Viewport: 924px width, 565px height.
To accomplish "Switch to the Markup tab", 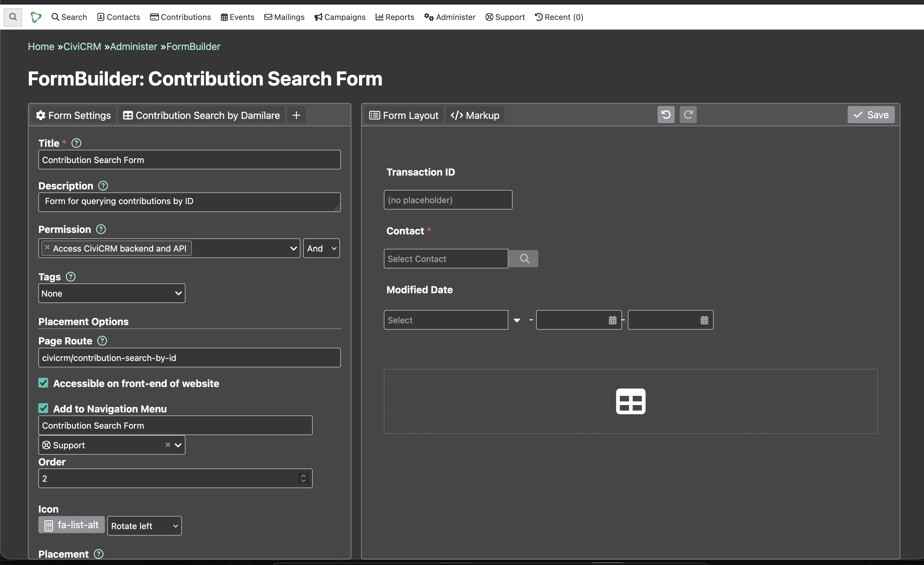I will (x=475, y=115).
